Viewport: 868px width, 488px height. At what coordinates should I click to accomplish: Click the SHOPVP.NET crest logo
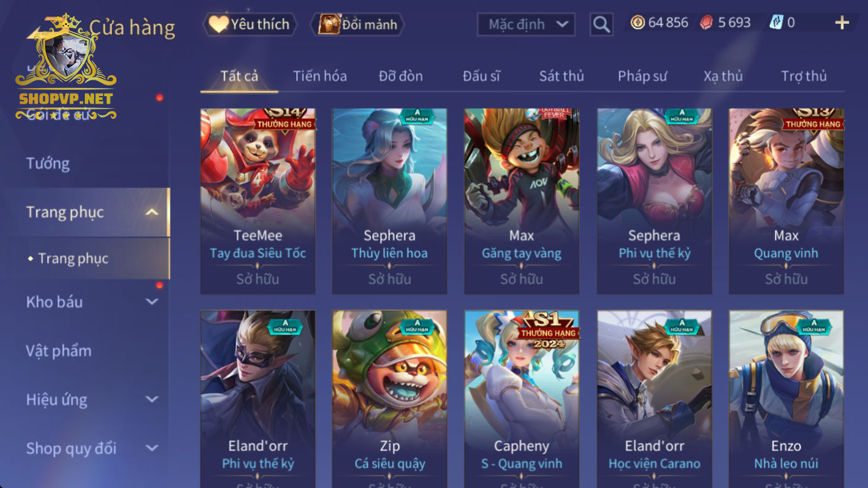(x=66, y=66)
